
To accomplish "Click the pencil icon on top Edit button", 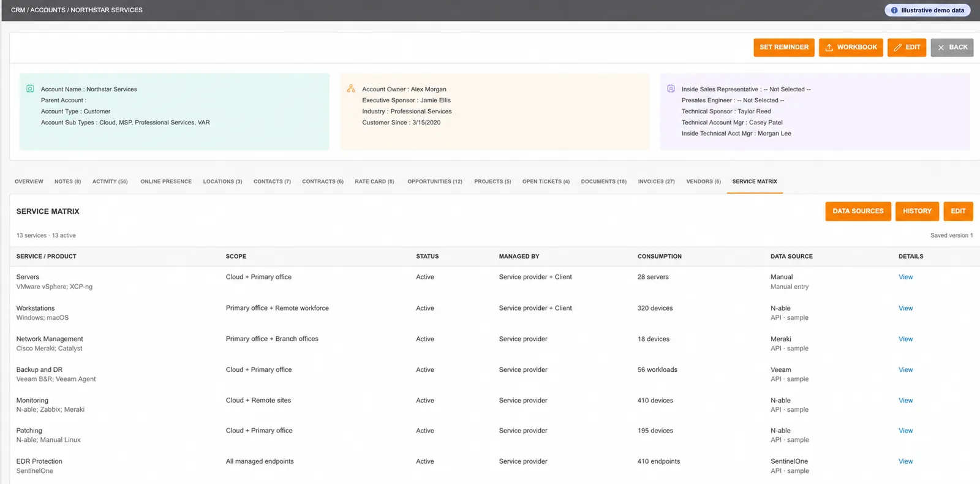I will click(x=897, y=47).
